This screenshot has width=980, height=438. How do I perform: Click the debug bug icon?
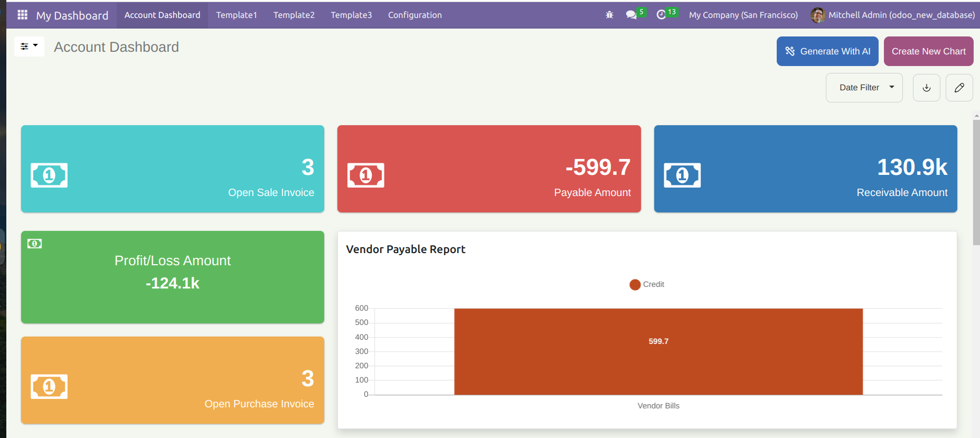point(609,15)
